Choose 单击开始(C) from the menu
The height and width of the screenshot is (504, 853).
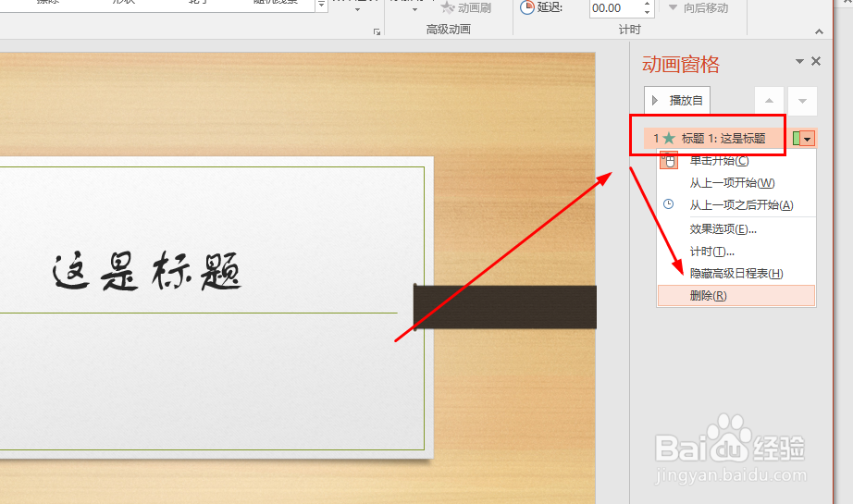(x=736, y=160)
